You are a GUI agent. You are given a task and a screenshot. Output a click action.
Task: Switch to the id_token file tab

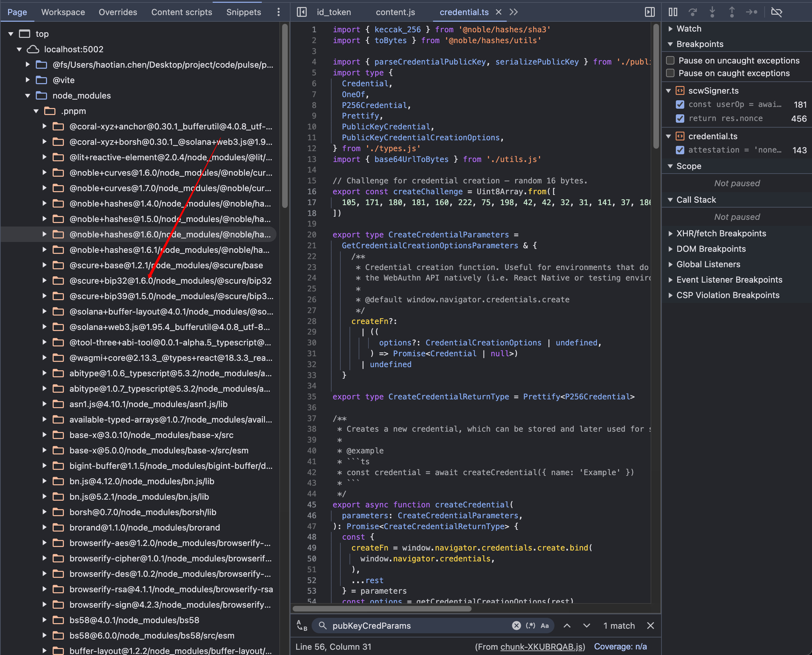pyautogui.click(x=334, y=12)
